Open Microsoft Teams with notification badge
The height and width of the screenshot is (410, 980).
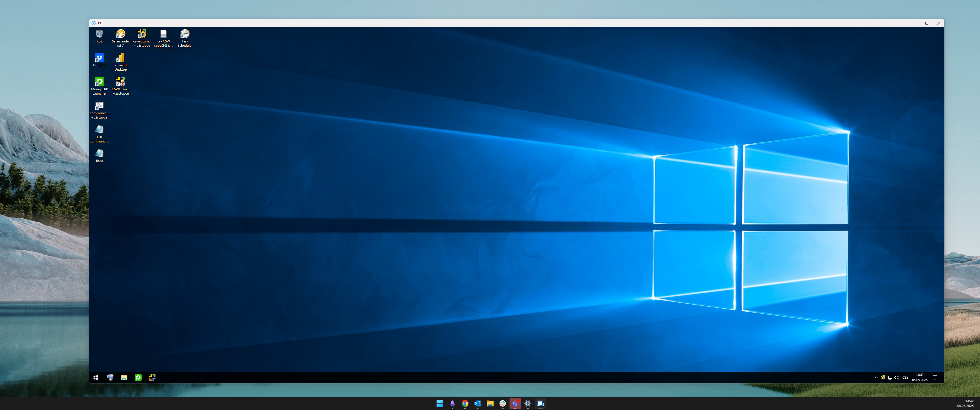[515, 403]
